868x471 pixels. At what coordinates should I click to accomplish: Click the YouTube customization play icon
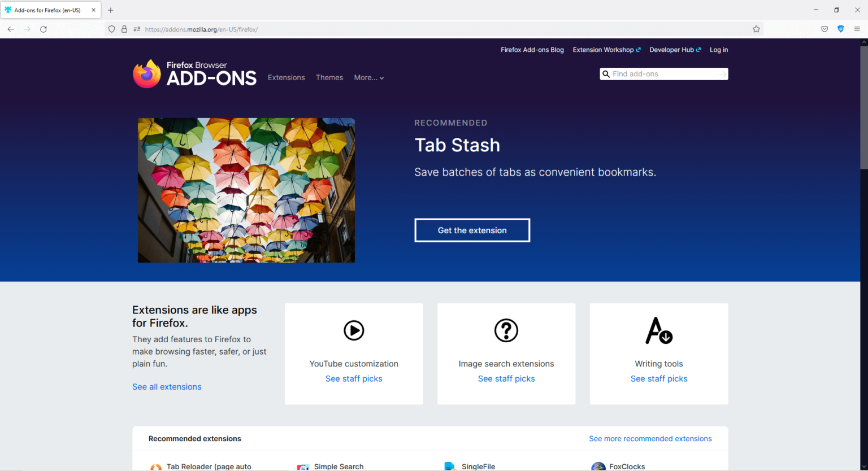(x=354, y=330)
